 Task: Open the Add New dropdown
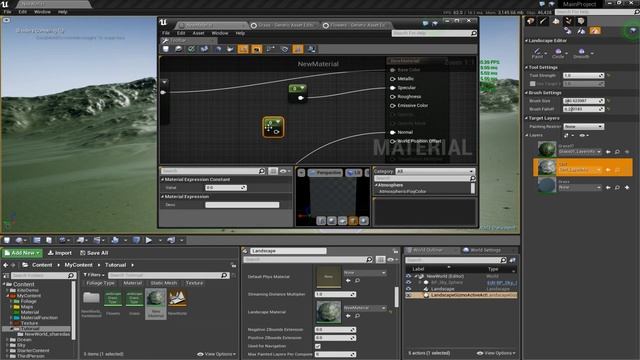[x=22, y=253]
